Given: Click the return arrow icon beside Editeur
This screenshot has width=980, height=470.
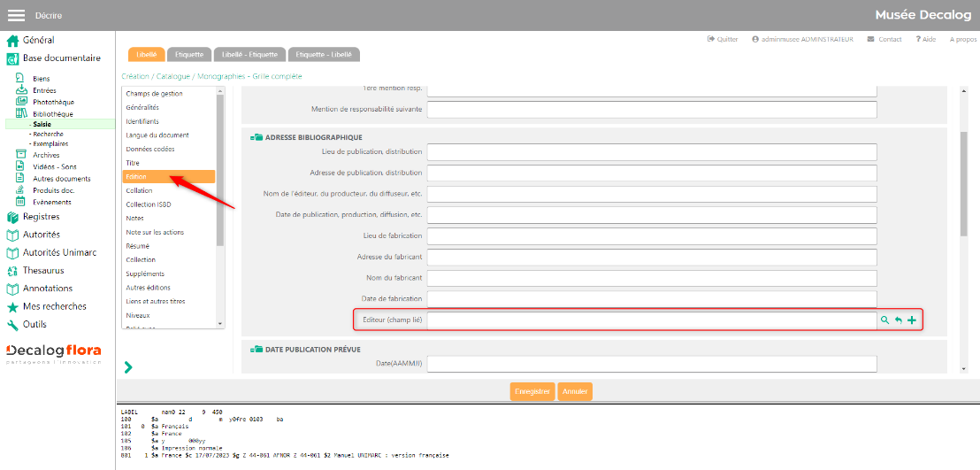Looking at the screenshot, I should pos(898,320).
